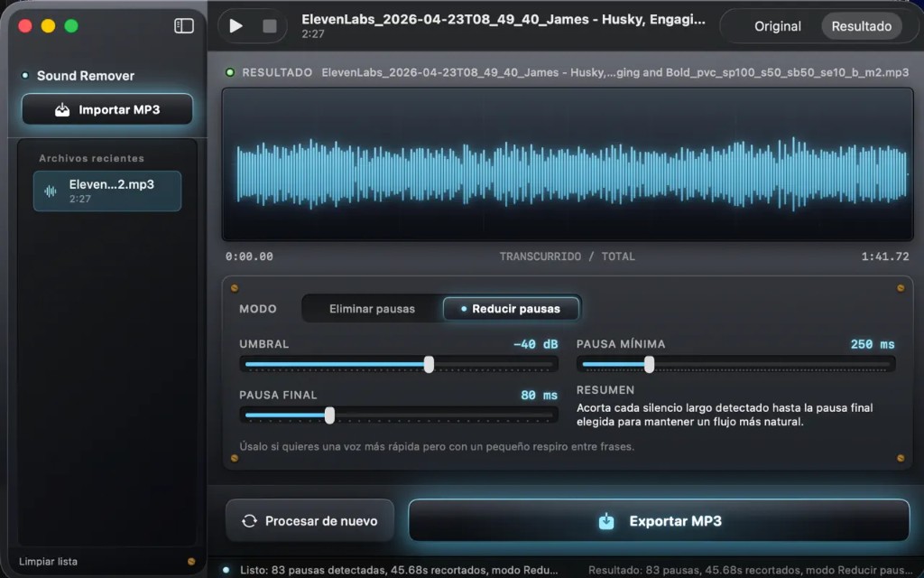The image size is (924, 578).
Task: Click the 0:00.00 elapsed time readout
Action: coord(249,256)
